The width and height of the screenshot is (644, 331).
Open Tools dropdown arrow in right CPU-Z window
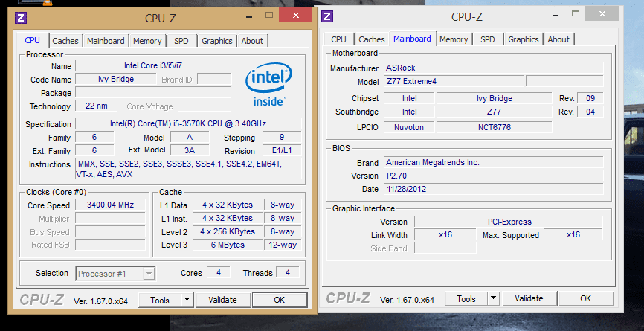[x=494, y=298]
